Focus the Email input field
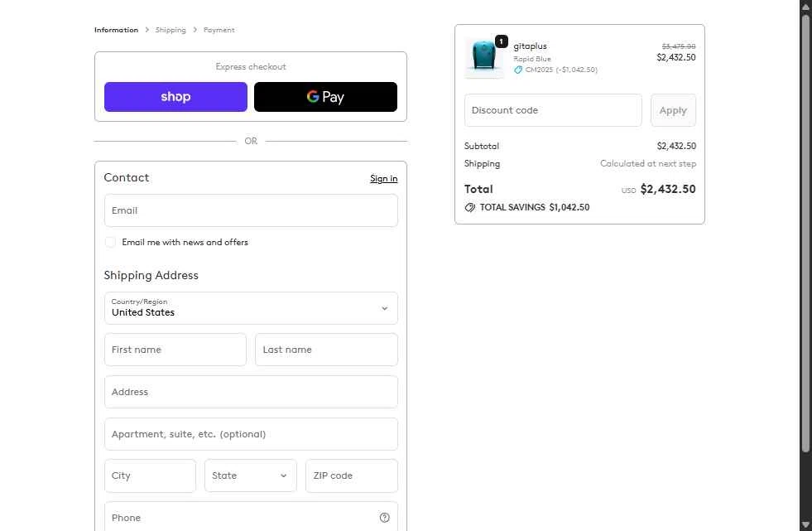The height and width of the screenshot is (531, 812). 251,210
